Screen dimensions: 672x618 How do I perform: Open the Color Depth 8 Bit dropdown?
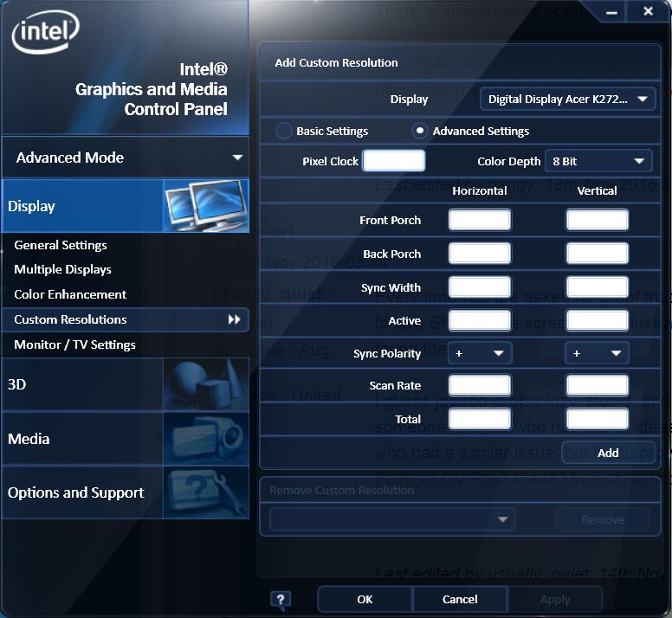[x=598, y=161]
